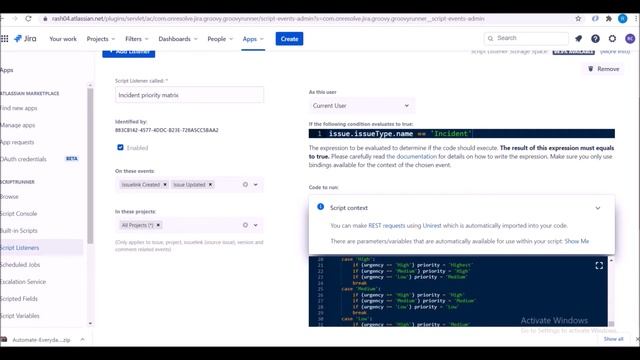Open People menu
The width and height of the screenshot is (640, 360).
tap(220, 39)
